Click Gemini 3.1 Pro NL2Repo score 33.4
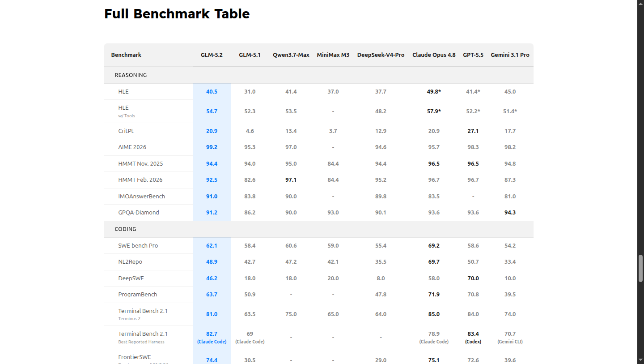Viewport: 644px width, 364px height. (x=510, y=262)
